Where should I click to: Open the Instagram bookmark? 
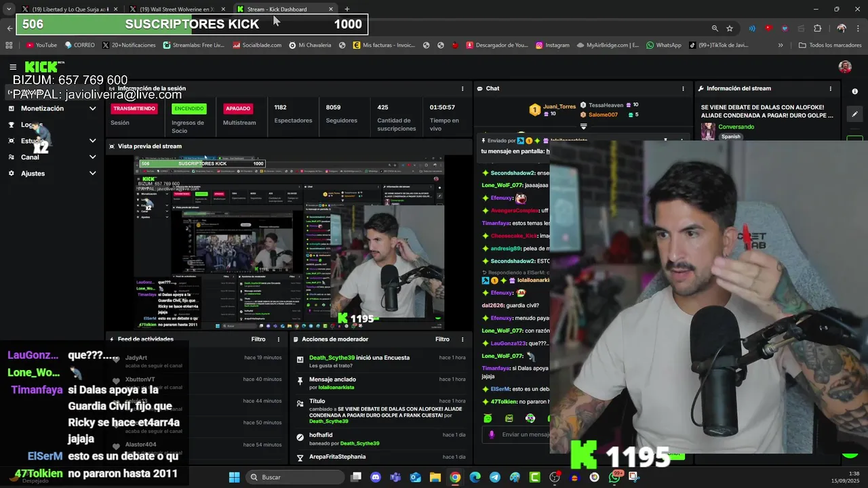(553, 45)
